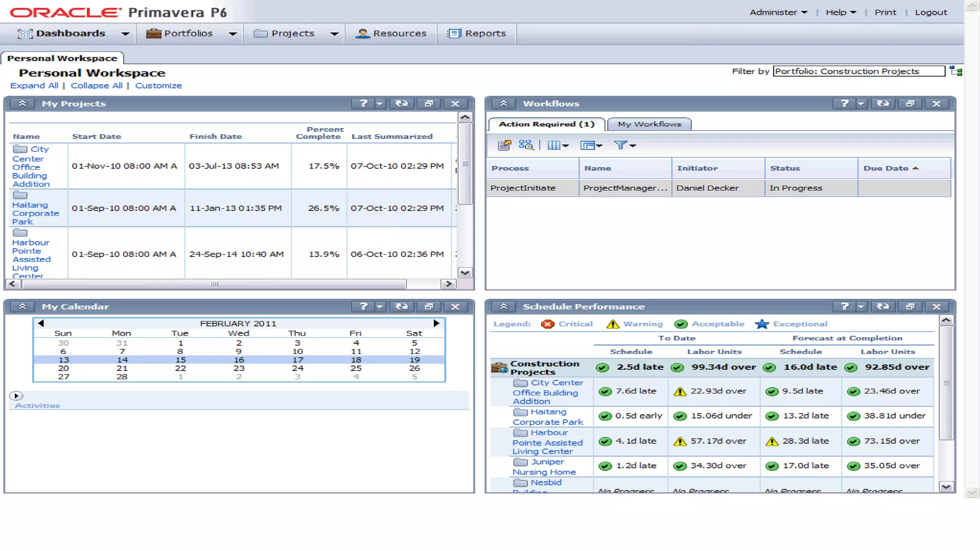The height and width of the screenshot is (551, 980).
Task: Go to the previous month in the calendar
Action: (x=41, y=323)
